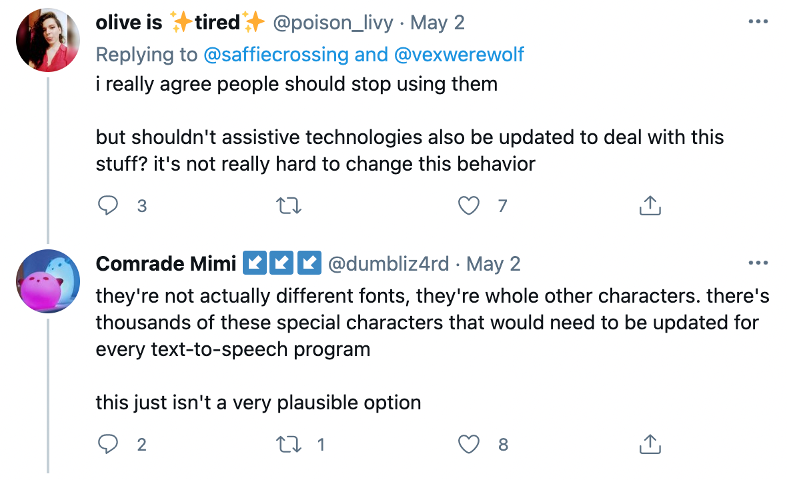Open more options on Comrade Mimi's tweet
The width and height of the screenshot is (788, 480).
coord(757,263)
